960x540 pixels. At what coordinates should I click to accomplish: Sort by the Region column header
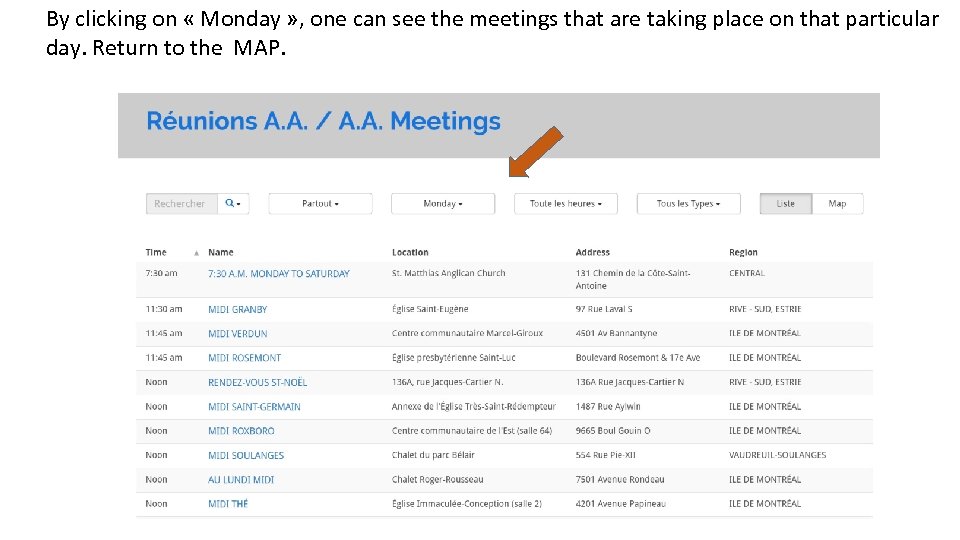tap(743, 253)
